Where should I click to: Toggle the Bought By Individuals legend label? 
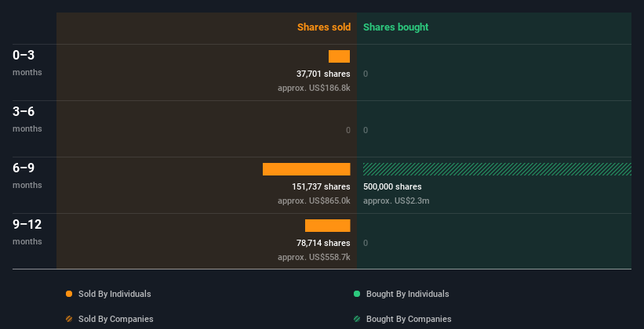[407, 294]
